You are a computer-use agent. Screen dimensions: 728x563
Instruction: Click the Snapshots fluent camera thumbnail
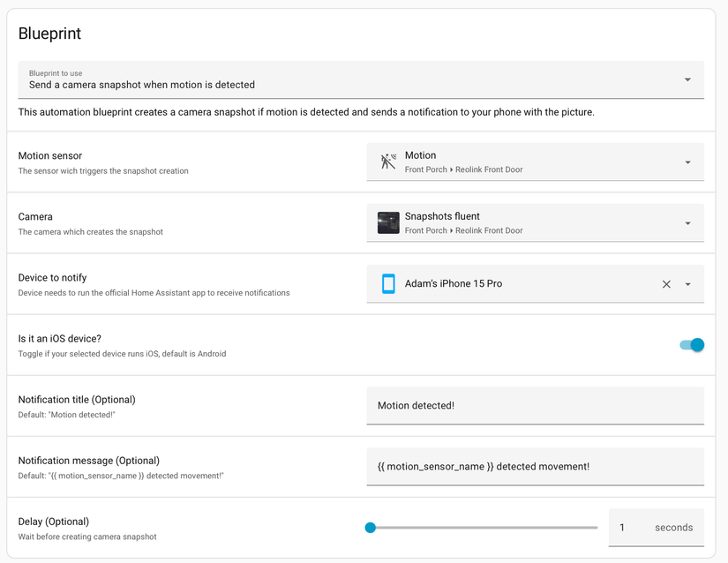(x=388, y=222)
